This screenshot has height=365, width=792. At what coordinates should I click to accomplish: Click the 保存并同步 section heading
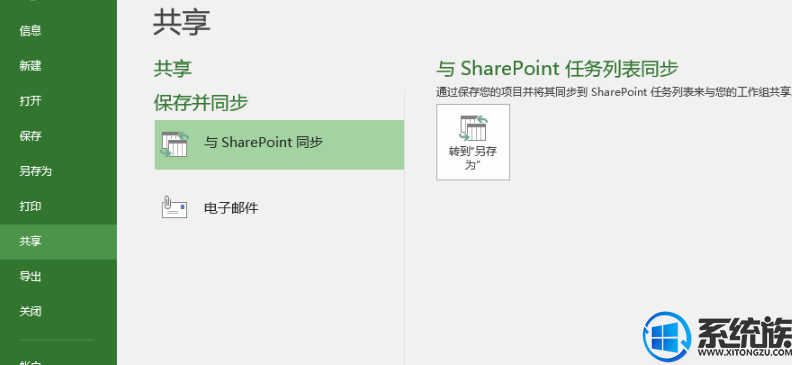pos(201,103)
